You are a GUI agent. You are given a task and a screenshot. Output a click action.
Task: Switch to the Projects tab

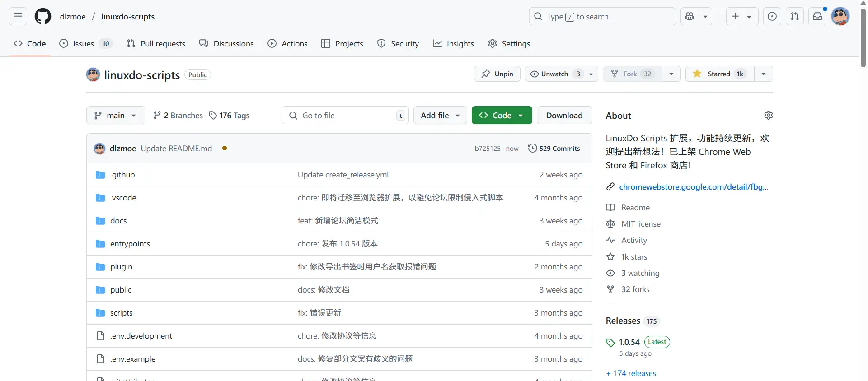pyautogui.click(x=342, y=44)
